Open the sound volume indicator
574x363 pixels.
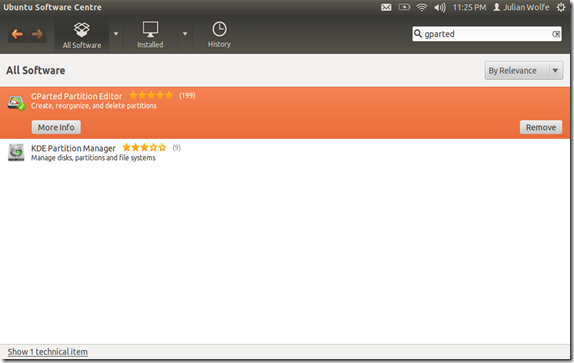pyautogui.click(x=440, y=7)
